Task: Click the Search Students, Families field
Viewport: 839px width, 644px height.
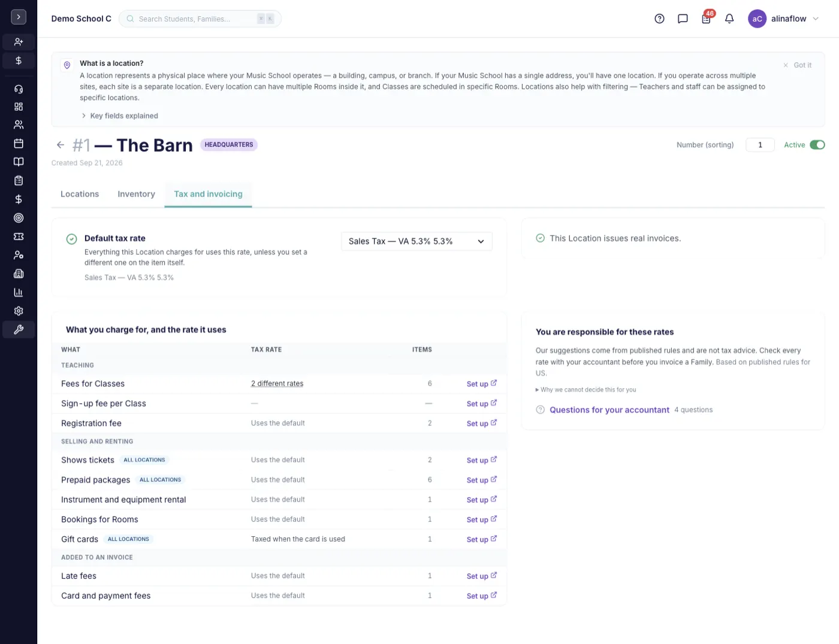Action: 200,19
